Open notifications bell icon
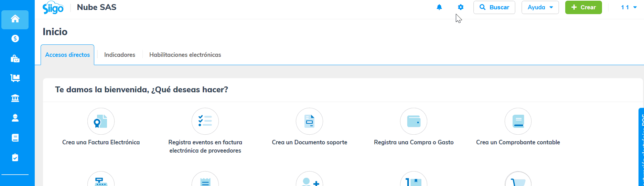The height and width of the screenshot is (186, 644). point(439,7)
